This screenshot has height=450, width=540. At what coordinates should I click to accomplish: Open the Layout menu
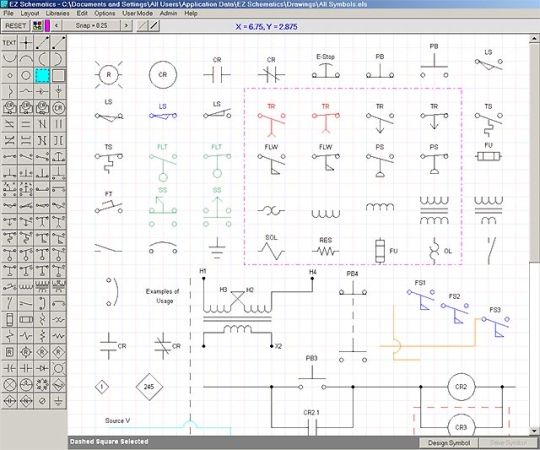click(x=30, y=13)
